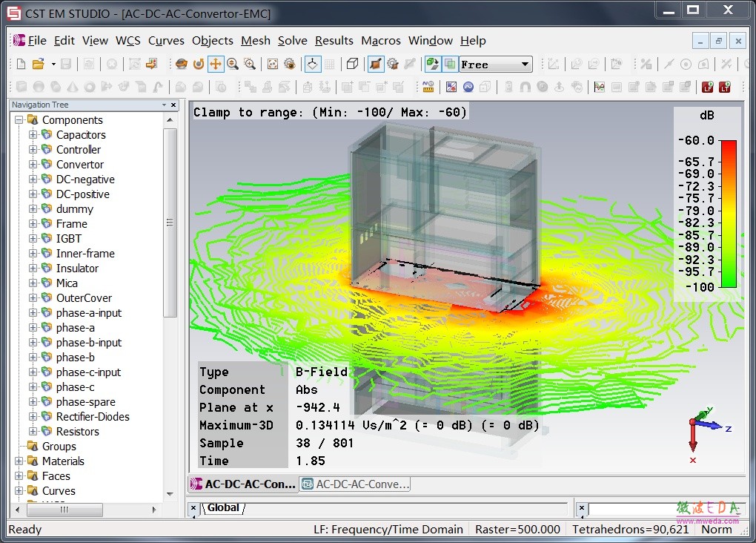Select the Frame component
This screenshot has height=543, width=756.
click(71, 224)
